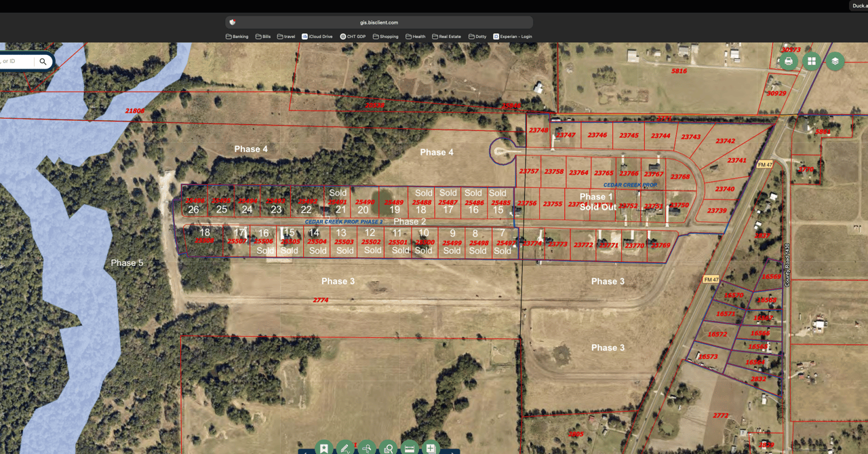Screen dimensions: 868x454
Task: Click lot 22 in Phase 2
Action: (307, 210)
